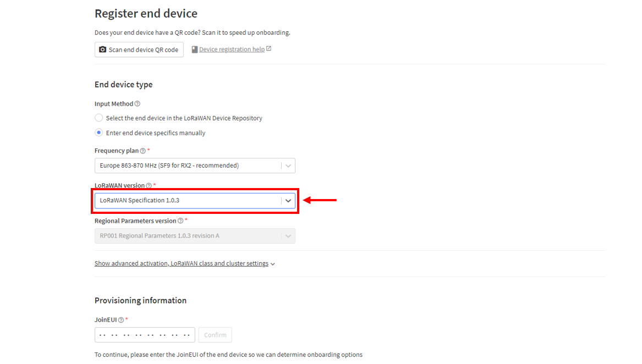642x364 pixels.
Task: Open the LoRaWAN version dropdown arrow
Action: 288,201
